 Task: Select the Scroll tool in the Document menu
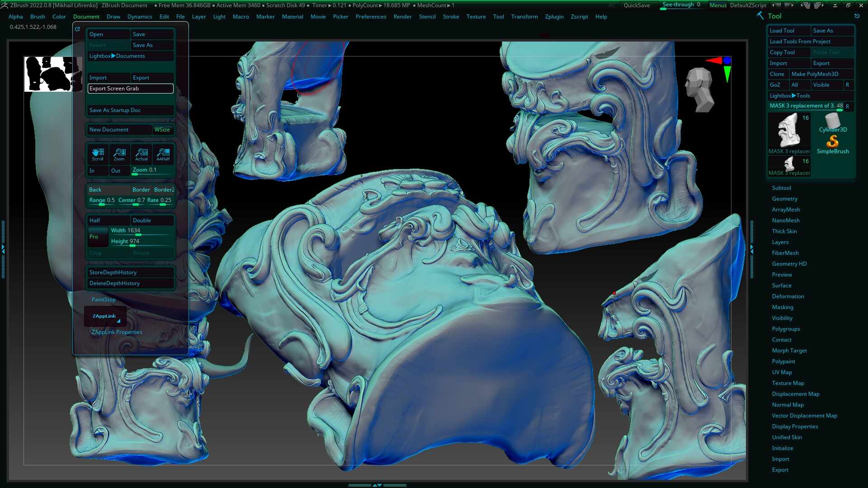click(98, 155)
